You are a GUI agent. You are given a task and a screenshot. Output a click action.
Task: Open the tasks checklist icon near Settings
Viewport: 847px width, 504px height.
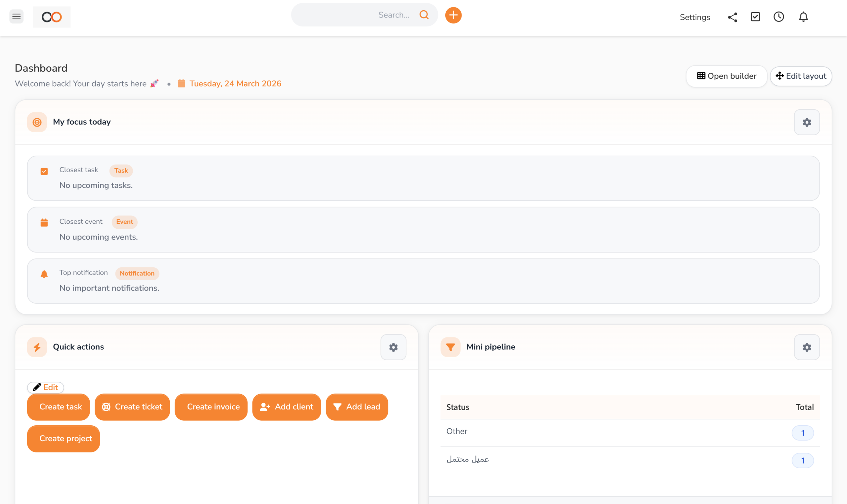[x=755, y=16]
